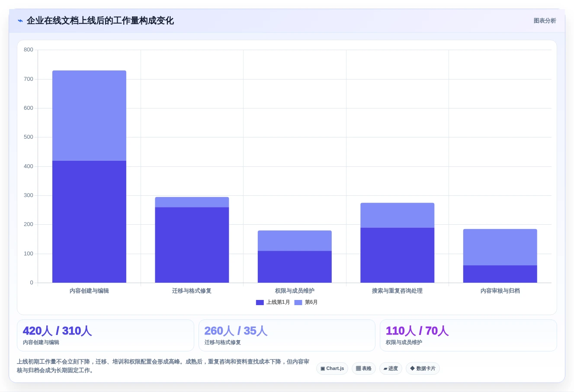This screenshot has height=392, width=574.
Task: Click the lightning icon beside the chart title
Action: [x=20, y=21]
